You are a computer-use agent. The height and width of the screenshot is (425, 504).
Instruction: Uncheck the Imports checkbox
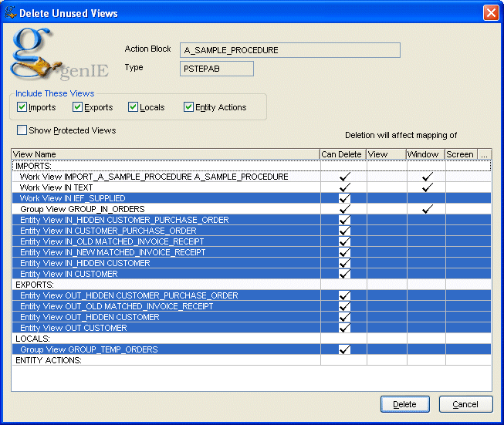(22, 107)
